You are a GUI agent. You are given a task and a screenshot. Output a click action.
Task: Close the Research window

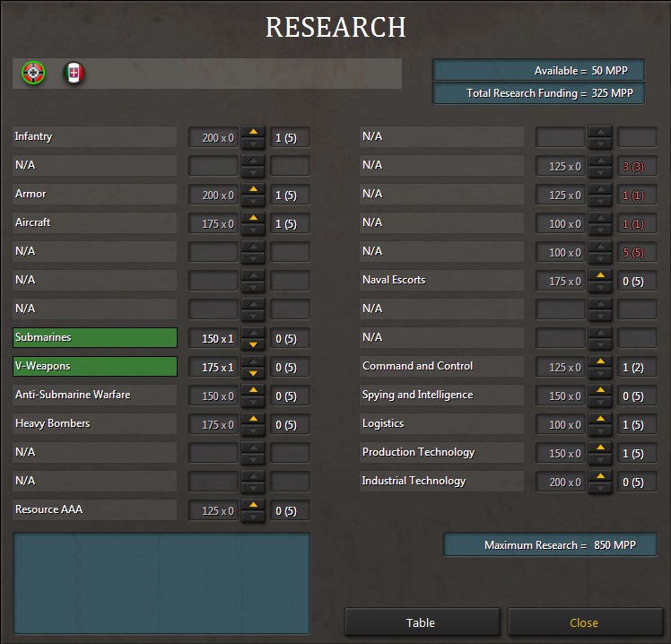(x=585, y=622)
